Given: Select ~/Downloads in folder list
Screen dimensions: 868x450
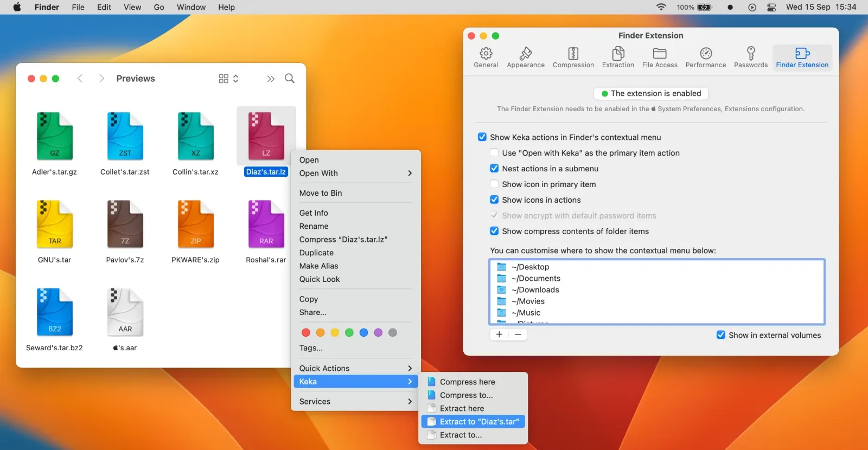Looking at the screenshot, I should point(657,290).
